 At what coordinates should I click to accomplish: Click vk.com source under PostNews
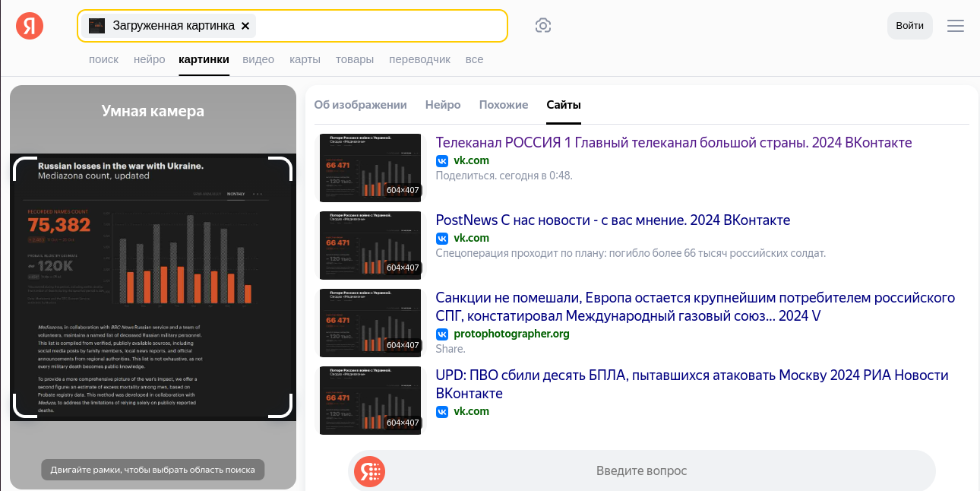(471, 238)
